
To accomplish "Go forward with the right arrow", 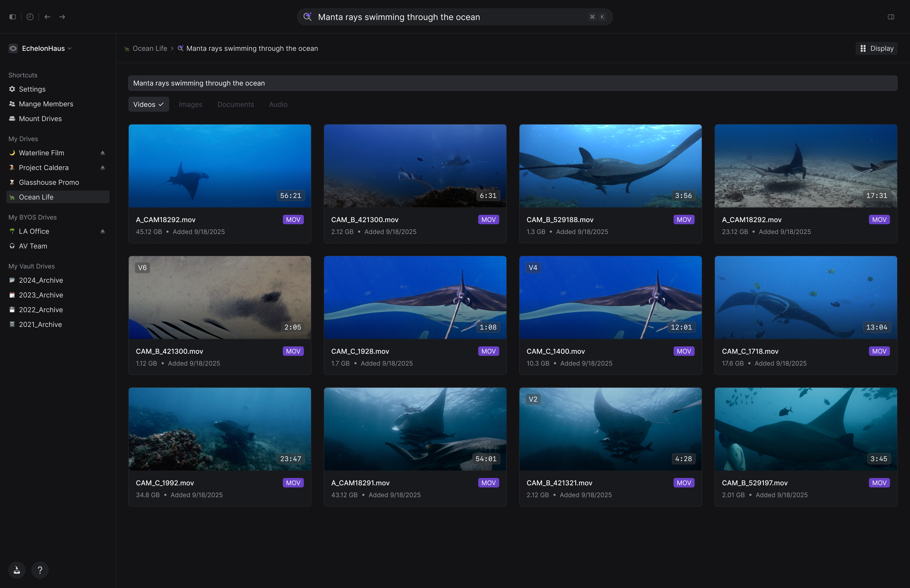I will coord(62,17).
